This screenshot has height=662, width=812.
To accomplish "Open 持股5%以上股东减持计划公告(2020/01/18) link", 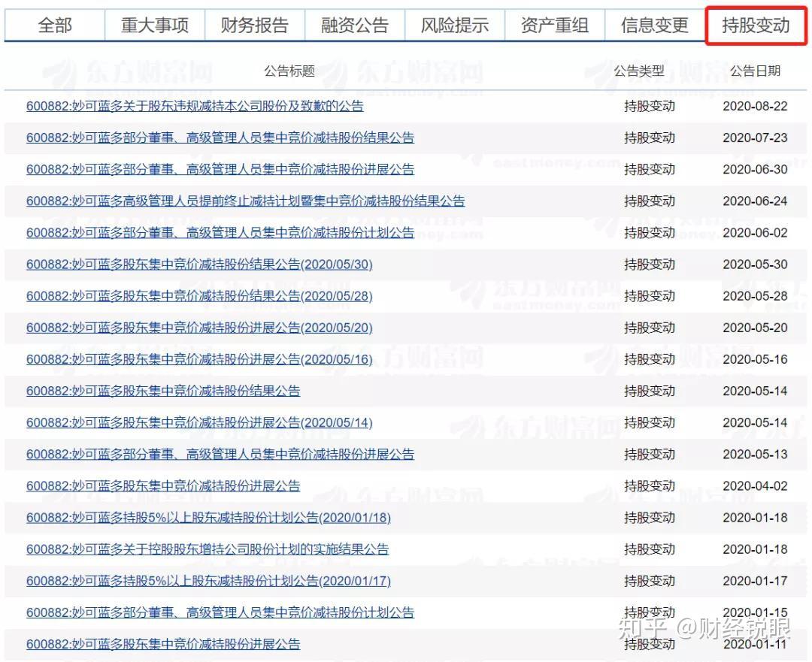I will [x=208, y=518].
